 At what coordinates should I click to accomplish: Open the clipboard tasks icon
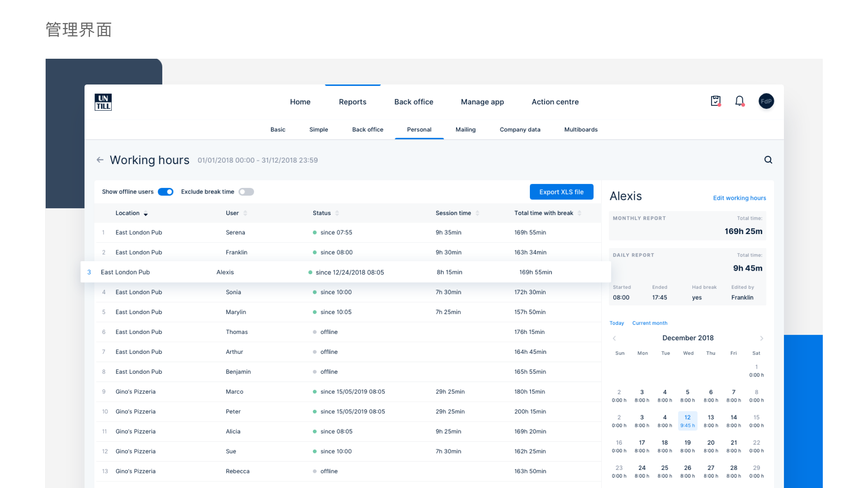[x=715, y=101]
